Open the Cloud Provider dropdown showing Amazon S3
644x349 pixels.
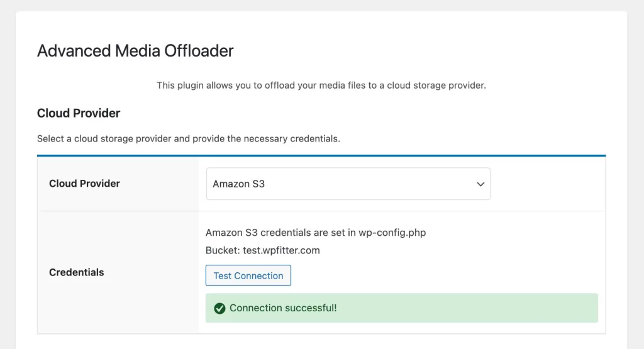(x=348, y=184)
